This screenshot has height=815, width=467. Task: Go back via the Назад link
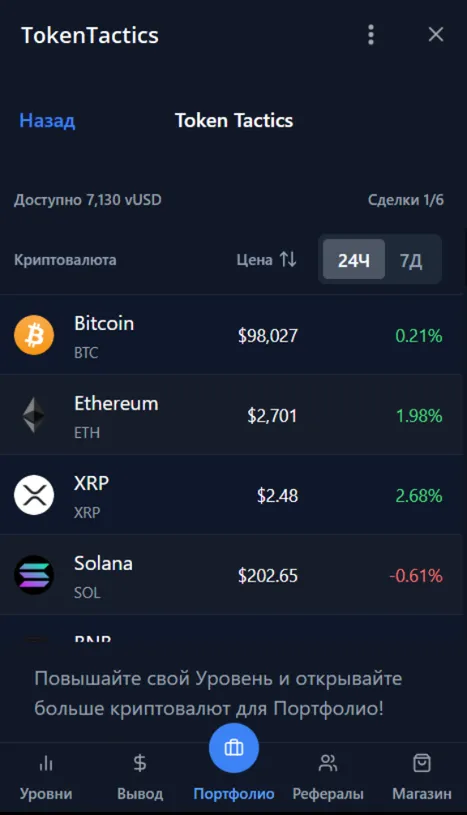(47, 121)
